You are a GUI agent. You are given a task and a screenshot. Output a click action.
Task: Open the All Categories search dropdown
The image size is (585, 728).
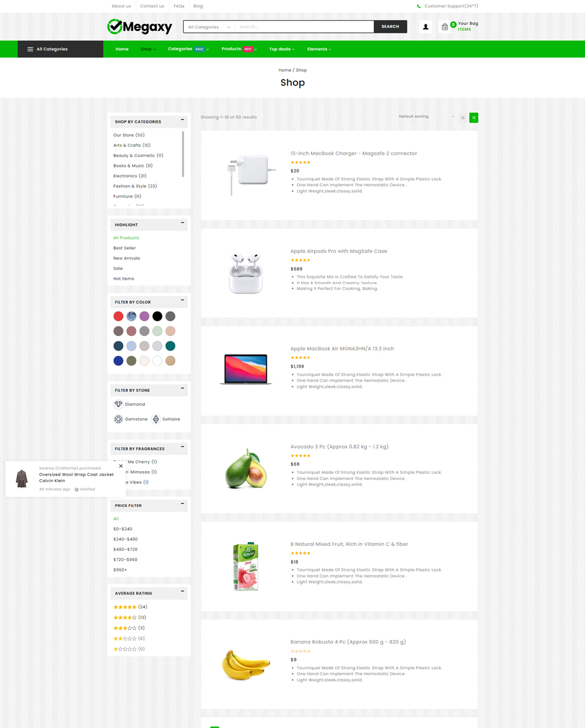pyautogui.click(x=209, y=27)
